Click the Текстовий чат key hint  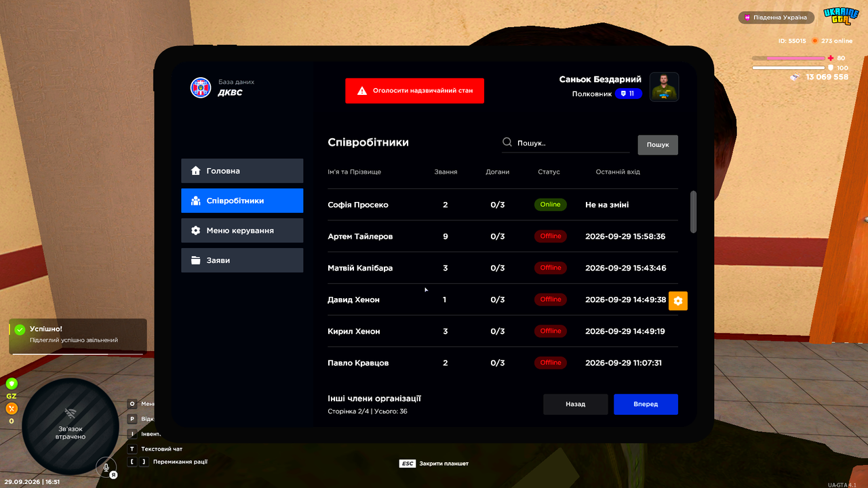tap(155, 449)
